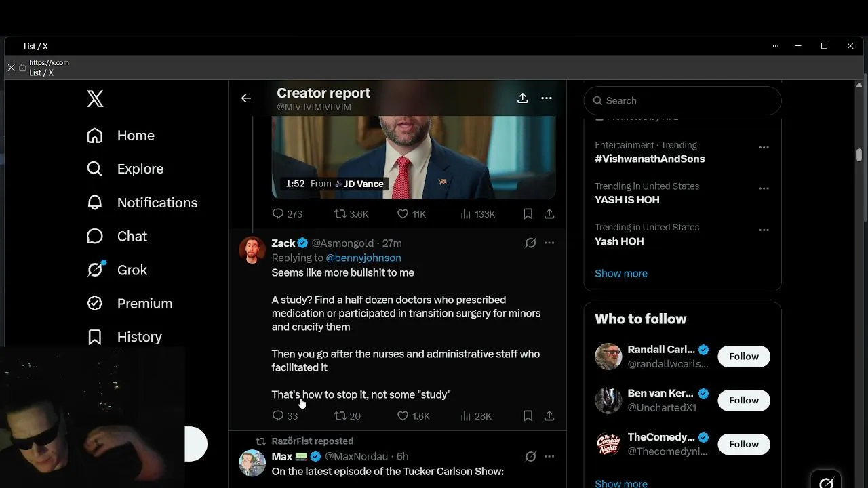Play the JD Vance video thumbnail
The width and height of the screenshot is (868, 488).
click(x=414, y=157)
